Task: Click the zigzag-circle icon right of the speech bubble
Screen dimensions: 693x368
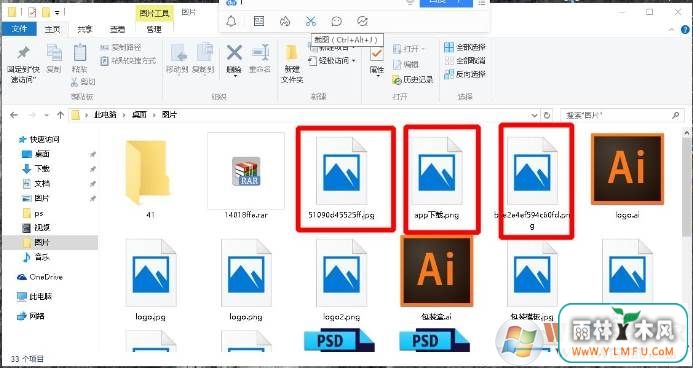Action: (x=362, y=21)
